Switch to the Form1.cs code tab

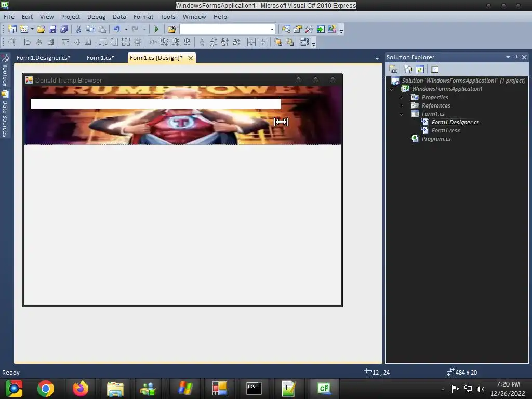pyautogui.click(x=100, y=58)
